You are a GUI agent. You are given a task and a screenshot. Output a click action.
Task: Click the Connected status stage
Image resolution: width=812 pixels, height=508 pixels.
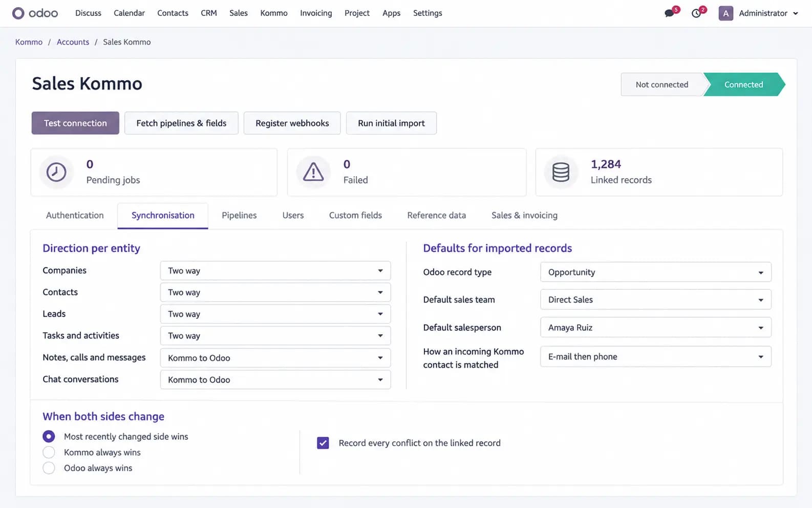pos(744,84)
